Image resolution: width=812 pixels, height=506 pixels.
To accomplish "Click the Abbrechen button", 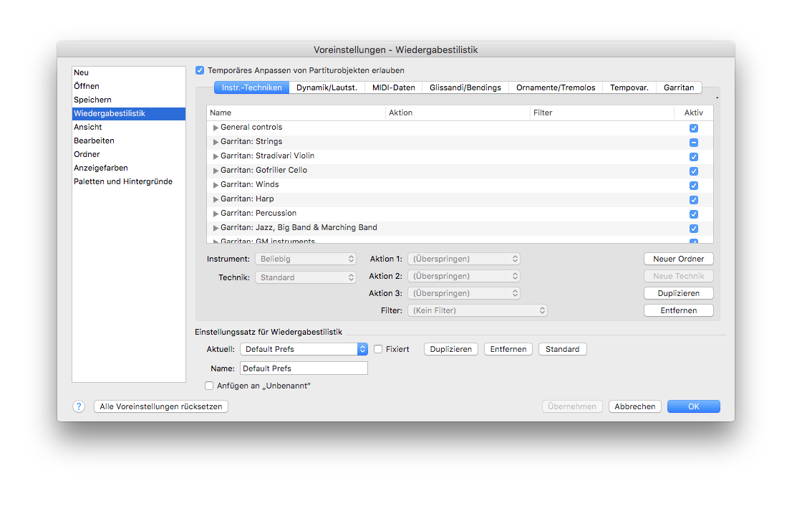I will (x=635, y=406).
